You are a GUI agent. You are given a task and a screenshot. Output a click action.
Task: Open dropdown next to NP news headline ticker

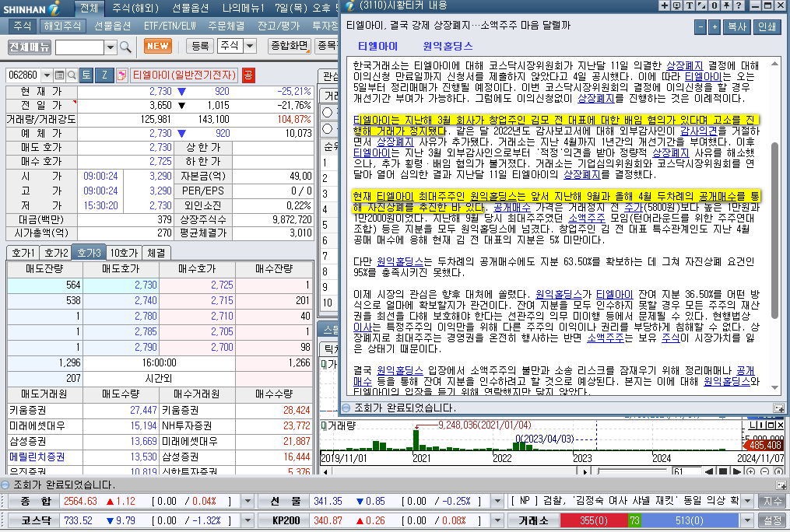pyautogui.click(x=748, y=502)
